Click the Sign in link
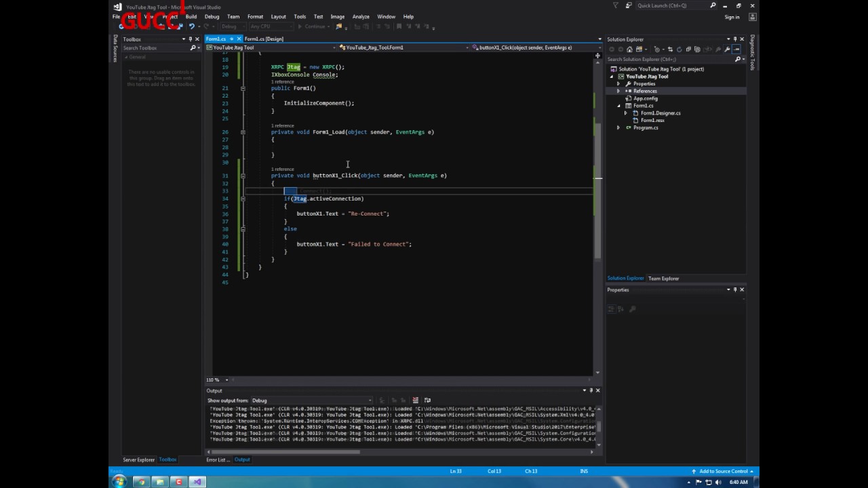The height and width of the screenshot is (488, 868). (x=732, y=17)
